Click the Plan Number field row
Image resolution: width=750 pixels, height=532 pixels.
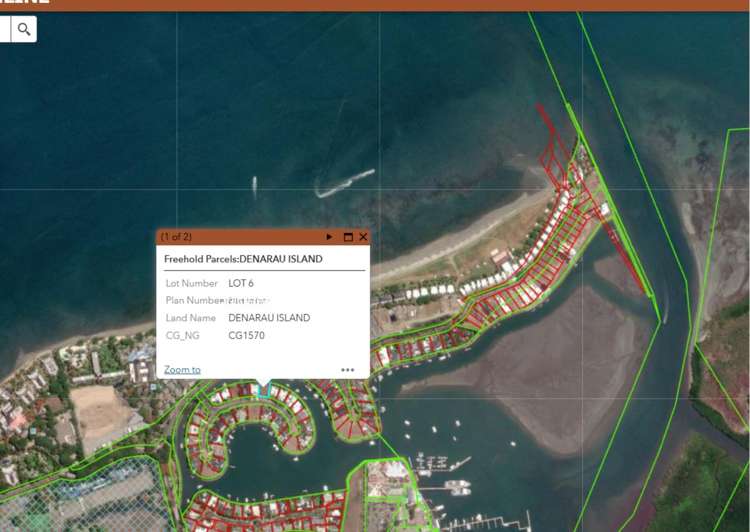(x=265, y=300)
